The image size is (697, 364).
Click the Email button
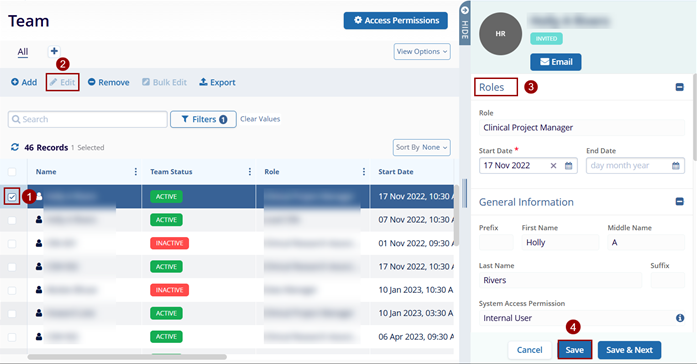click(x=556, y=62)
